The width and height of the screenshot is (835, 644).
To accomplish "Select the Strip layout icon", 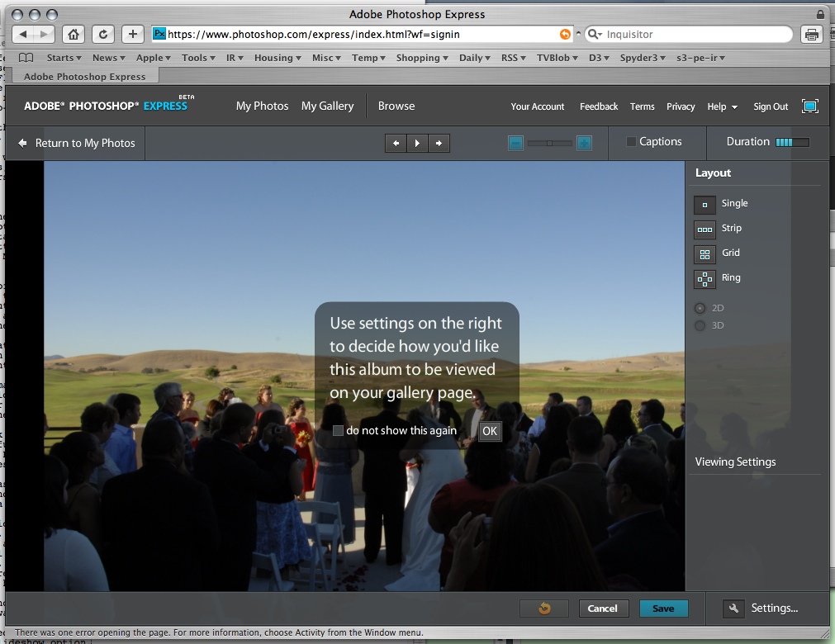I will tap(705, 229).
